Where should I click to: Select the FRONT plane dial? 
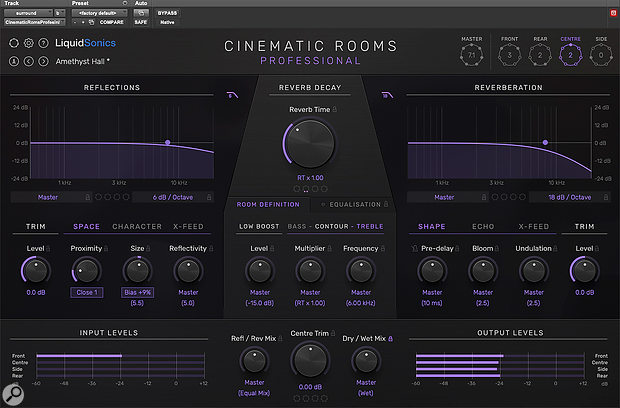pos(509,55)
